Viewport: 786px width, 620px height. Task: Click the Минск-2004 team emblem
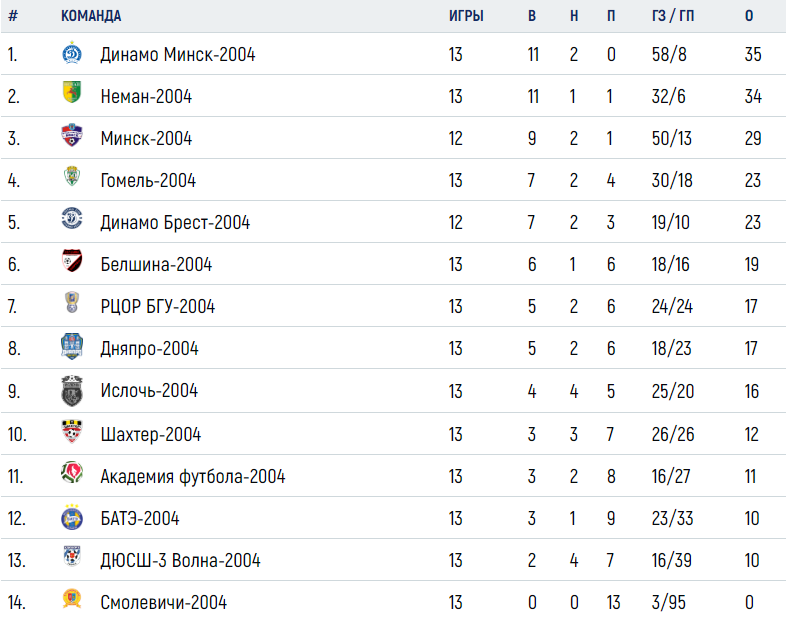click(x=72, y=135)
